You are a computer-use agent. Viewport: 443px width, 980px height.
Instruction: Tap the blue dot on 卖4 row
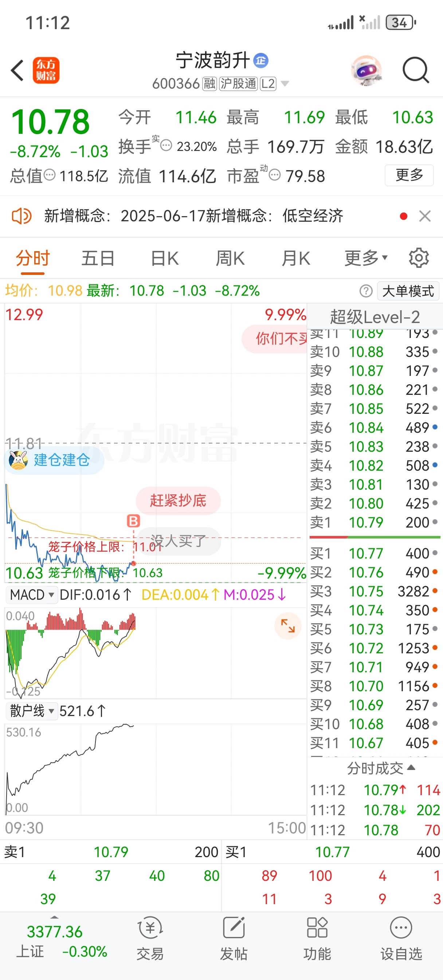pyautogui.click(x=435, y=465)
